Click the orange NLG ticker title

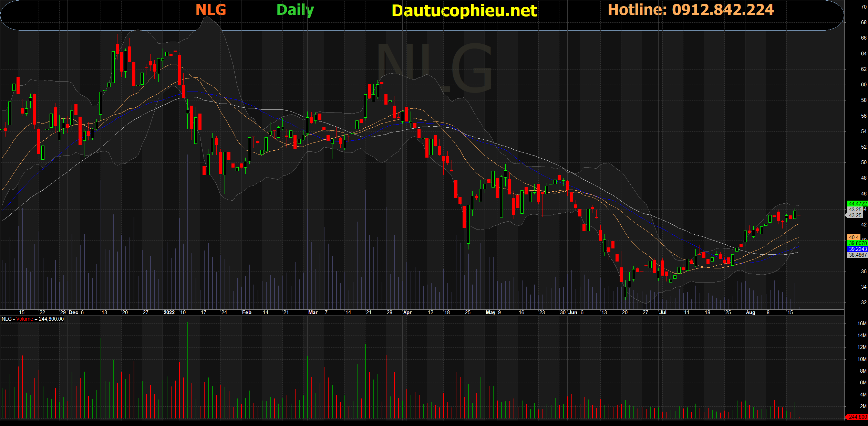(211, 10)
